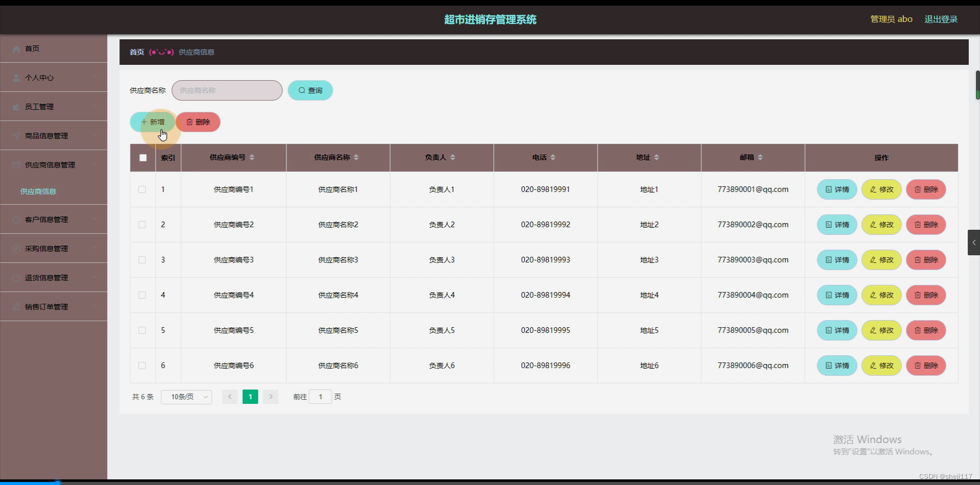Open 详情 for supplier 供应商名称1
980x485 pixels.
point(837,189)
